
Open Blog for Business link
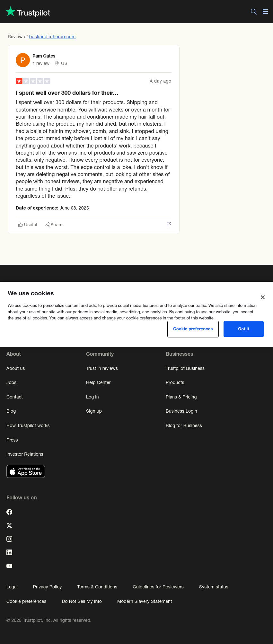184,425
